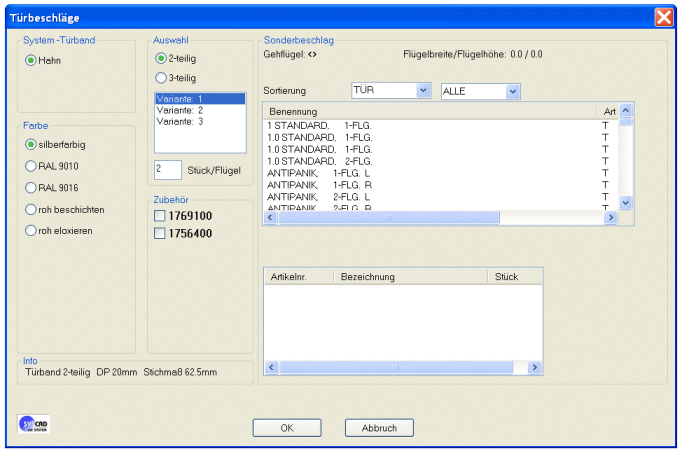The width and height of the screenshot is (682, 451).
Task: Select the silberfarbig color option
Action: click(31, 145)
